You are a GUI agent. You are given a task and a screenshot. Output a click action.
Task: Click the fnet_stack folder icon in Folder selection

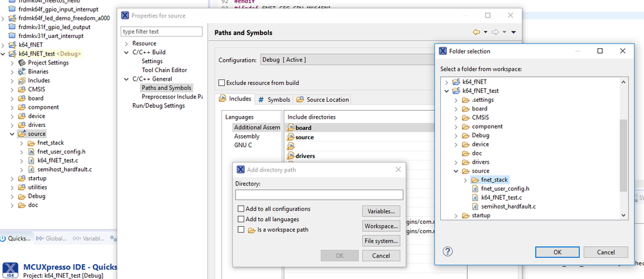click(x=474, y=180)
